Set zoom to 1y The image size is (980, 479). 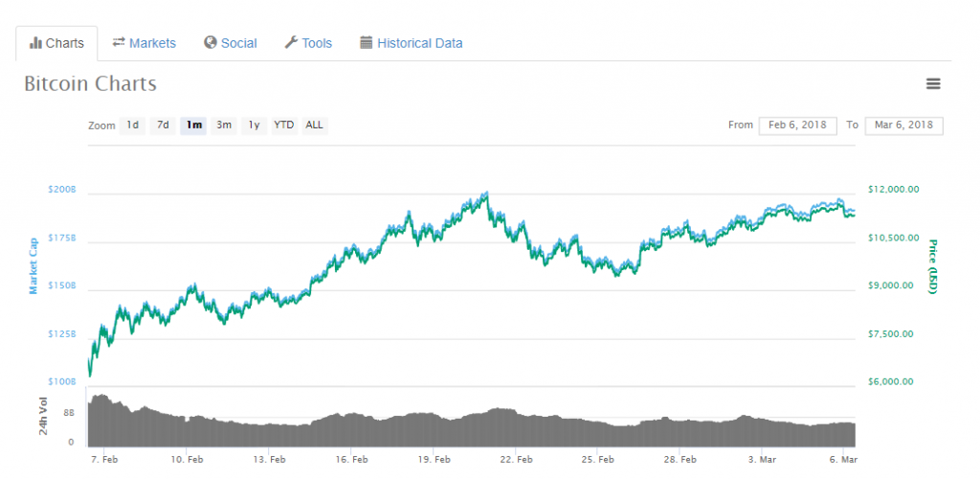pyautogui.click(x=255, y=125)
